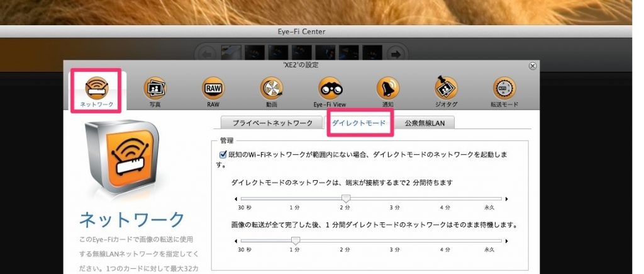This screenshot has width=644, height=274.
Task: Click the ネットワーク heading text
Action: (x=132, y=220)
